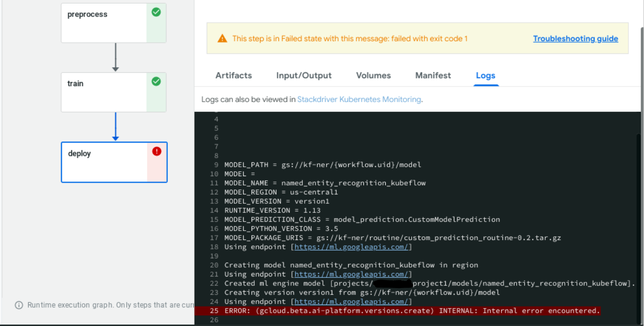
Task: Click the info icon near runtime execution graph note
Action: (18, 305)
